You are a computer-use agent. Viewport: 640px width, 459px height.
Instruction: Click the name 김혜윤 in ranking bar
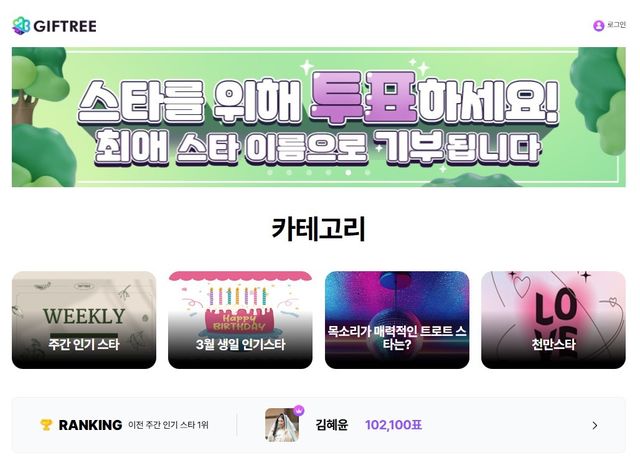click(x=331, y=425)
